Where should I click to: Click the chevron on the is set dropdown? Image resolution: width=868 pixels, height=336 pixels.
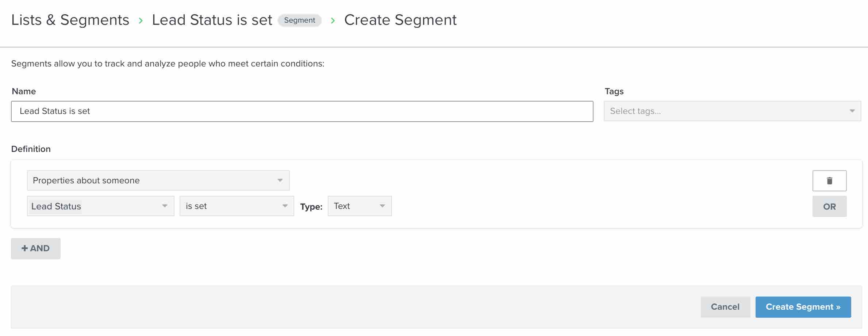click(285, 206)
